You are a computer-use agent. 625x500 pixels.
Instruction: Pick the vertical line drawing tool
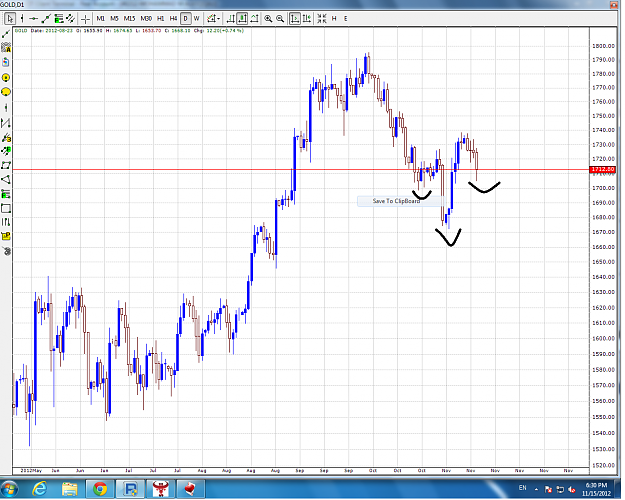coord(22,19)
